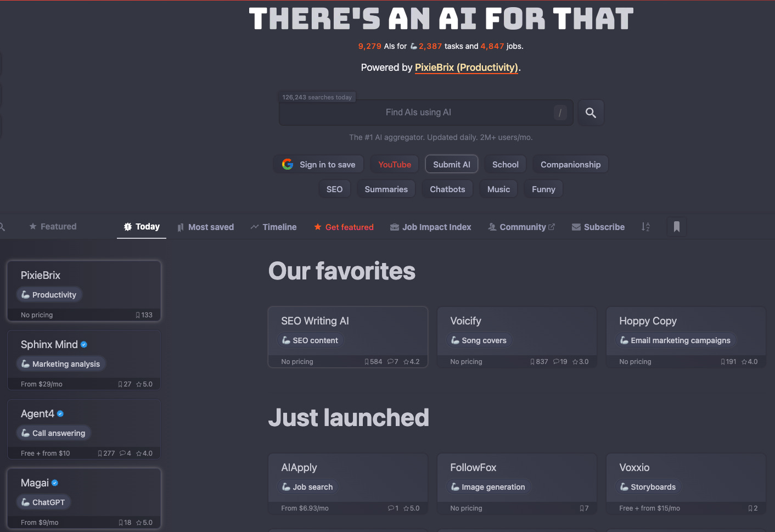Open the AIApply card title

[x=299, y=468]
